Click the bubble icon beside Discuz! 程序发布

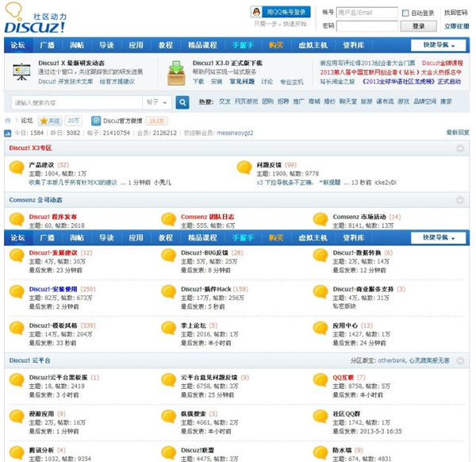[x=17, y=219]
